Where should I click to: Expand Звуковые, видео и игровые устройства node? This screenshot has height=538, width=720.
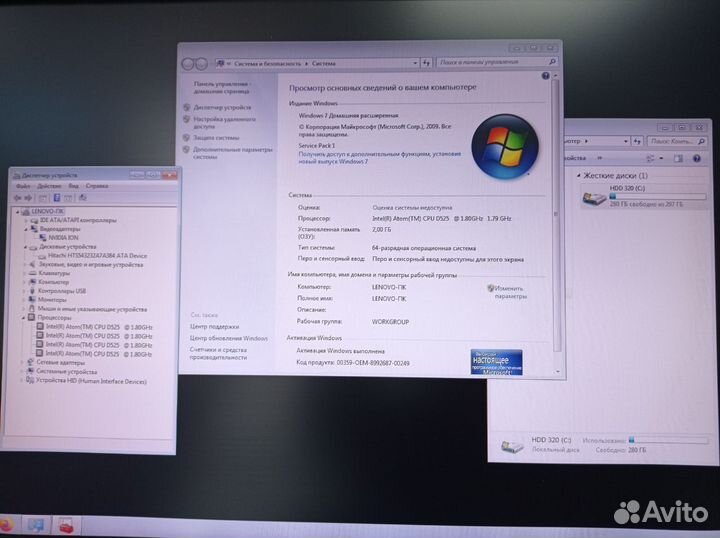pos(24,264)
